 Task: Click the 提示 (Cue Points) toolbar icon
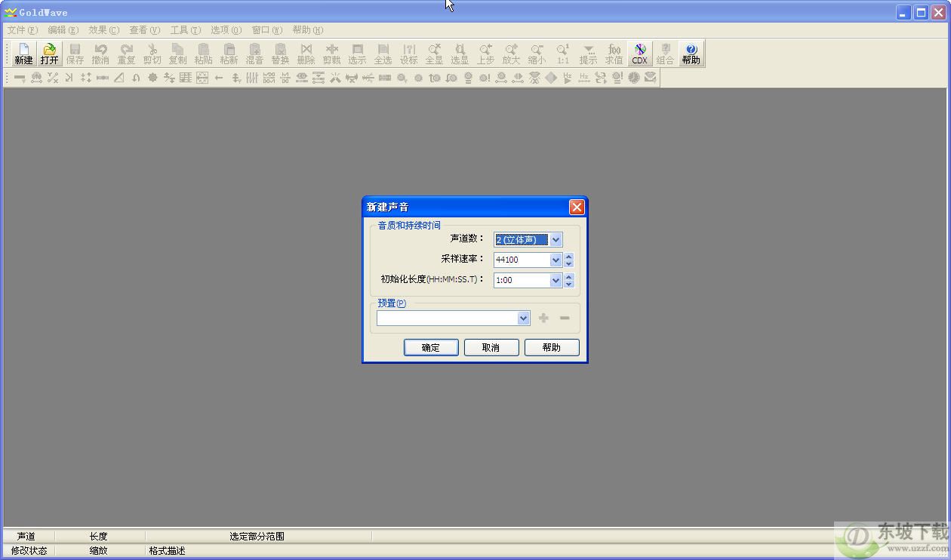pyautogui.click(x=589, y=54)
